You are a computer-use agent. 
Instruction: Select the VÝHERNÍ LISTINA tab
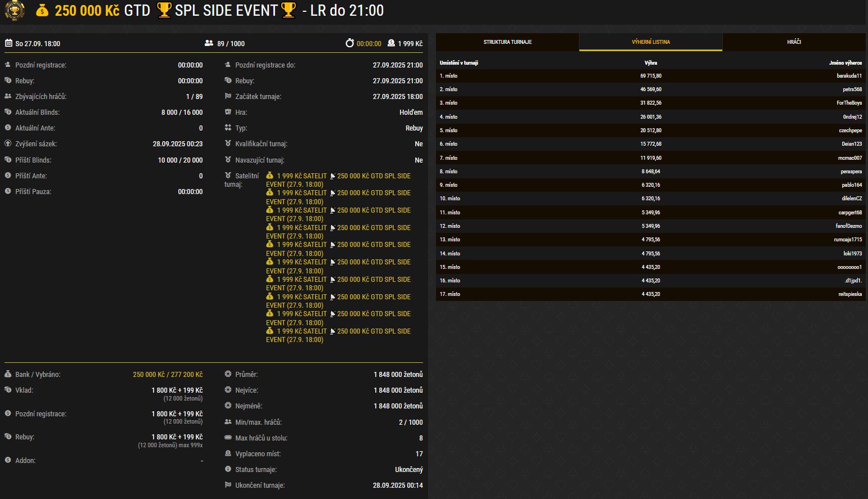click(x=651, y=42)
